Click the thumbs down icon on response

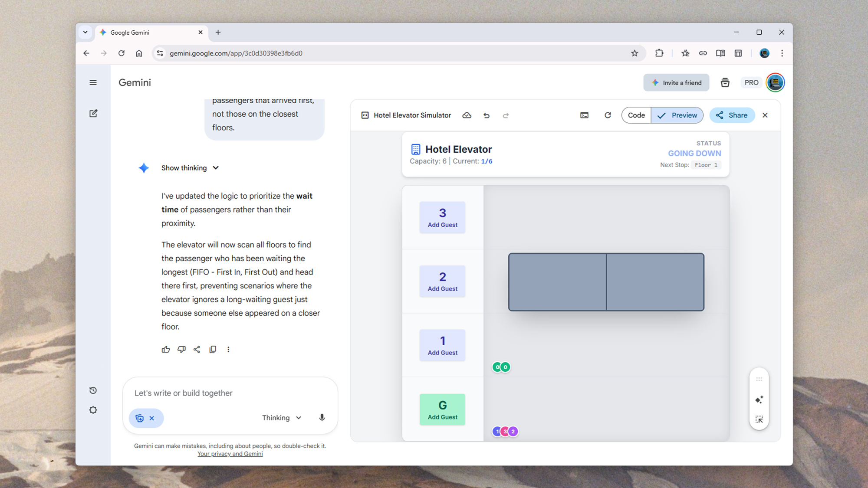181,349
